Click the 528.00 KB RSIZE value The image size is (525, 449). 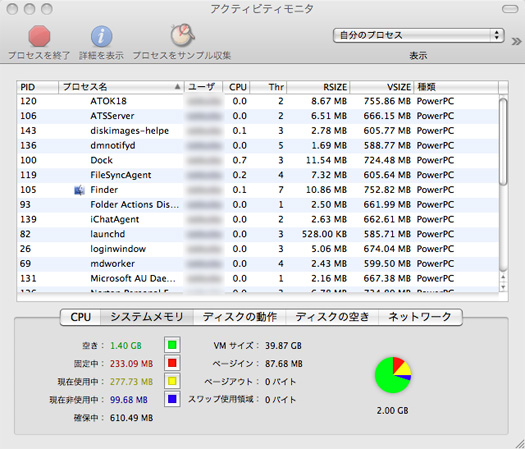coord(324,234)
